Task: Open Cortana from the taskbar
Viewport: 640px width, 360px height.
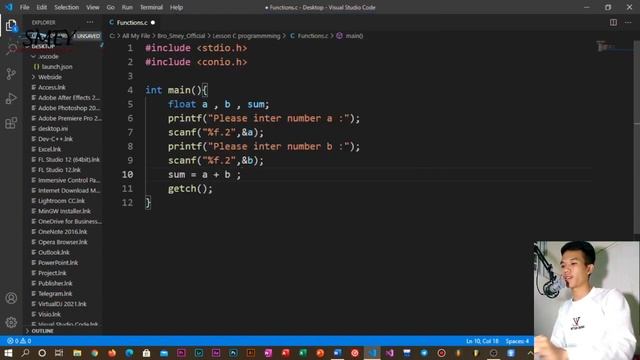Action: coord(42,353)
